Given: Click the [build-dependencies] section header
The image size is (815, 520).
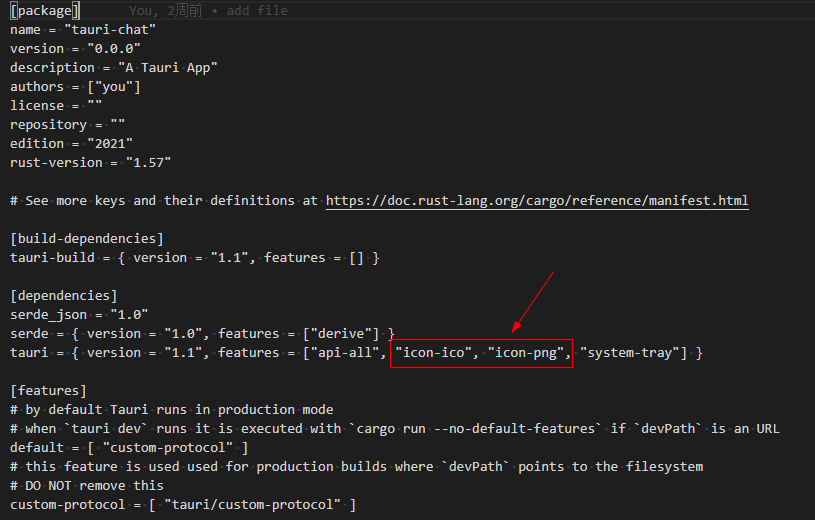Looking at the screenshot, I should pyautogui.click(x=87, y=239).
